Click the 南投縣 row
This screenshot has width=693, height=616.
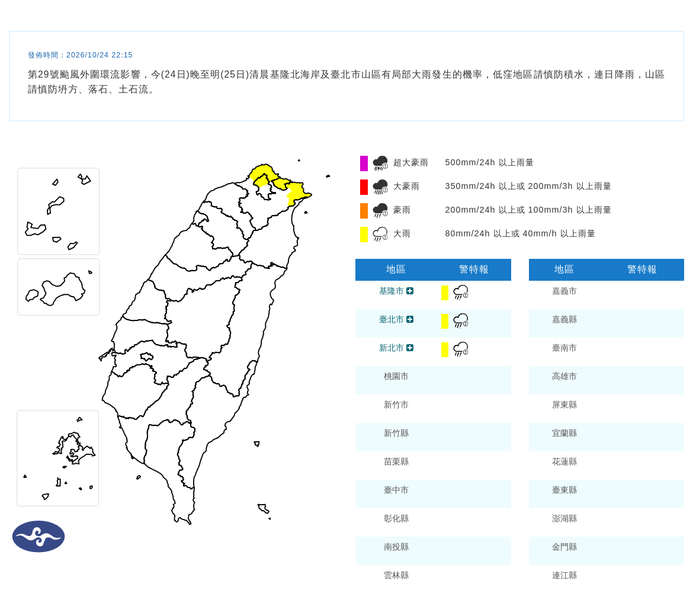click(433, 551)
